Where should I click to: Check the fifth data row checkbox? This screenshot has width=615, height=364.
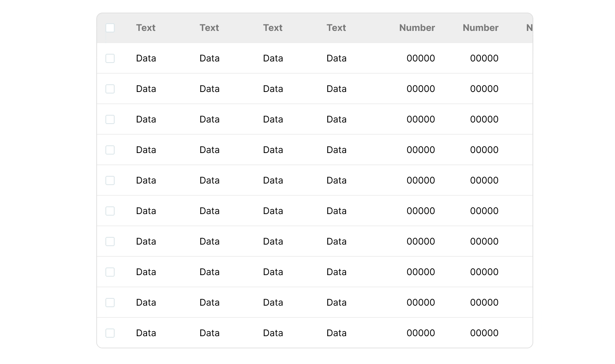[110, 180]
